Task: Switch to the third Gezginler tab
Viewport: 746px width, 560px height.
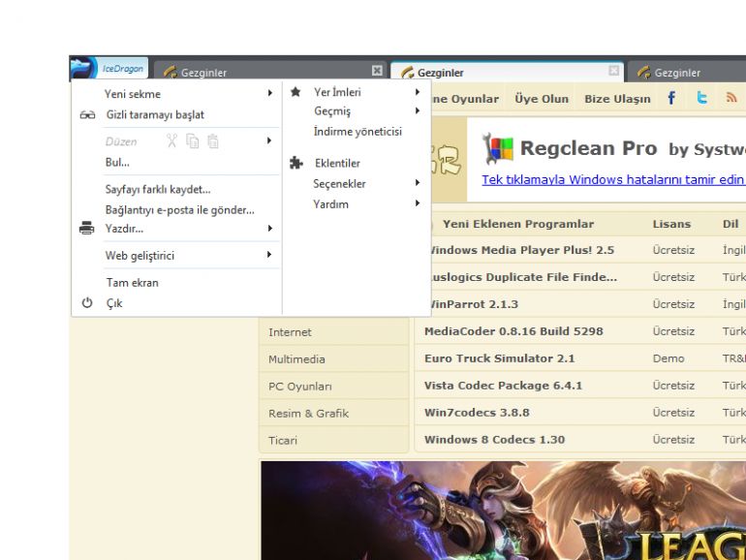Action: (688, 72)
